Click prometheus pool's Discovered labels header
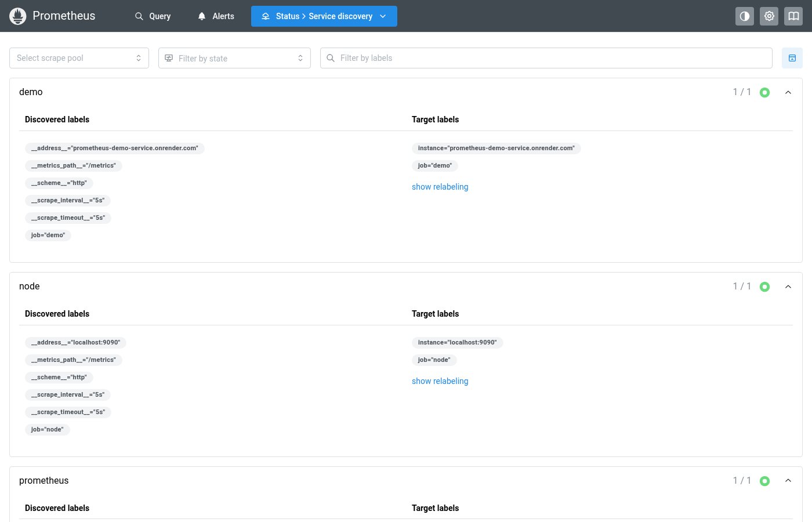Viewport: 812px width, 522px height. click(57, 508)
